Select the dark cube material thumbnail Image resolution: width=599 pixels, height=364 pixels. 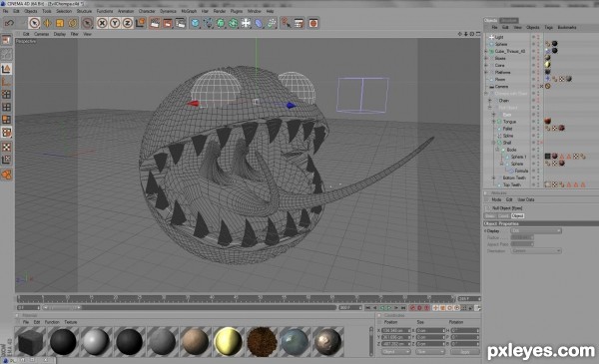pos(30,341)
